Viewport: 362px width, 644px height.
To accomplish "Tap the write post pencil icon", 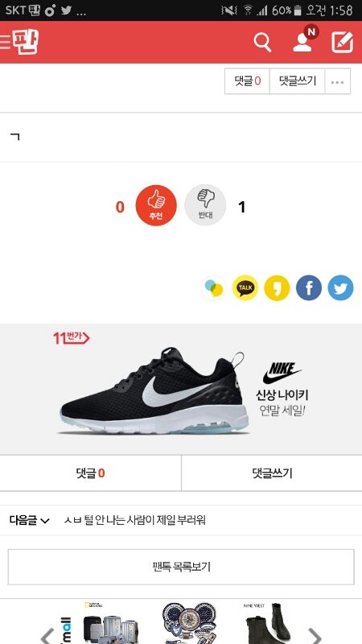I will (343, 43).
